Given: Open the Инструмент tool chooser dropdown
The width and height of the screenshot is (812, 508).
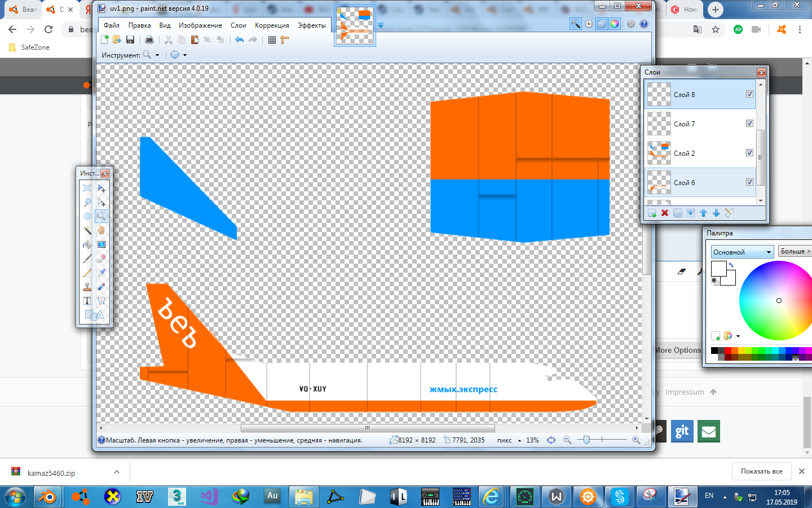Looking at the screenshot, I should point(151,55).
